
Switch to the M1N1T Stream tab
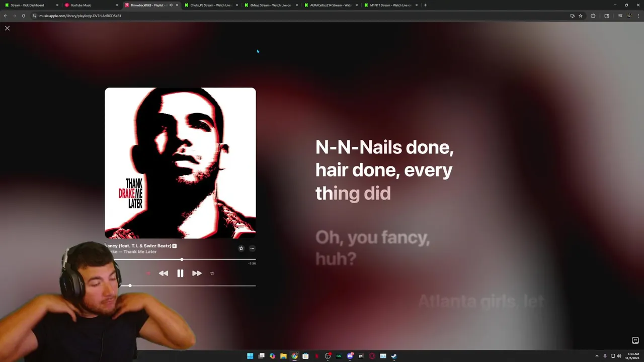tap(390, 5)
